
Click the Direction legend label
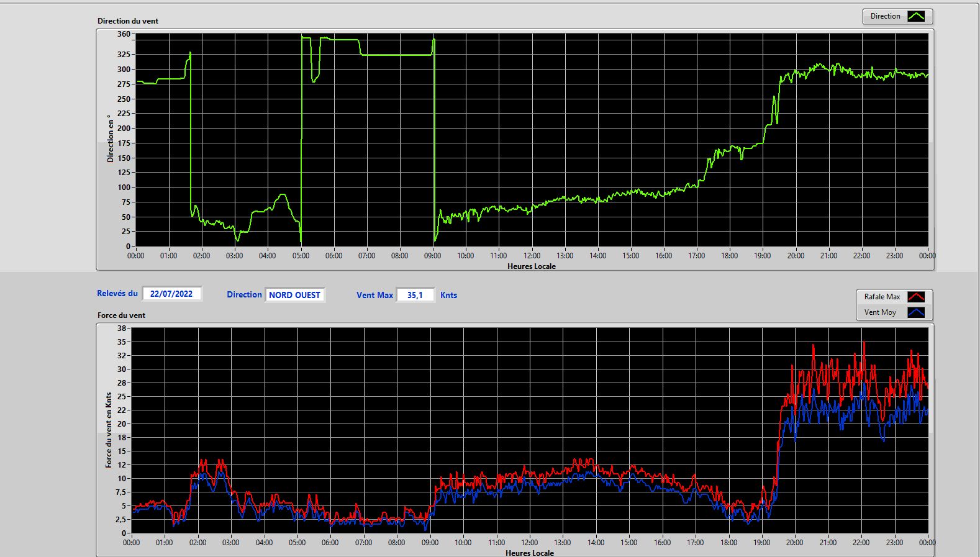pyautogui.click(x=885, y=16)
